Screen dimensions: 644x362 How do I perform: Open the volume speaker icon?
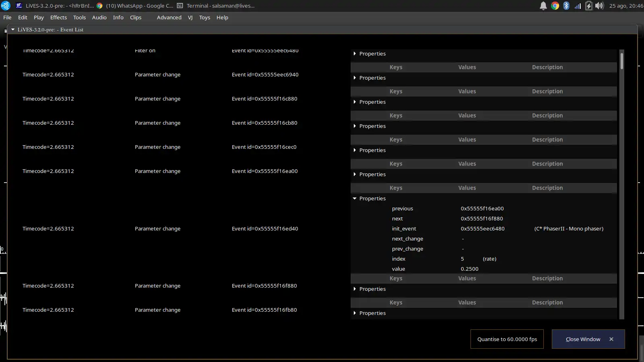click(599, 6)
